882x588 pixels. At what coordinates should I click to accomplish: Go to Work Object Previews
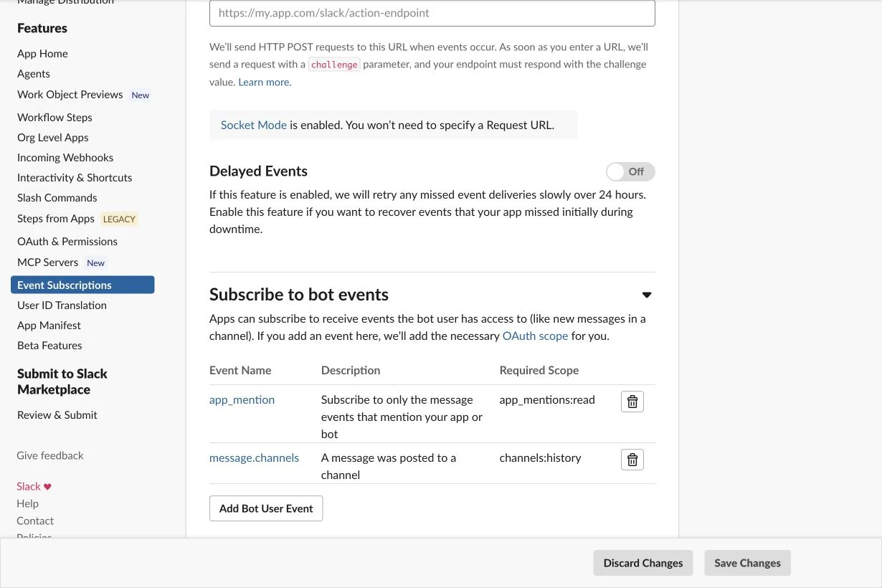(x=70, y=95)
